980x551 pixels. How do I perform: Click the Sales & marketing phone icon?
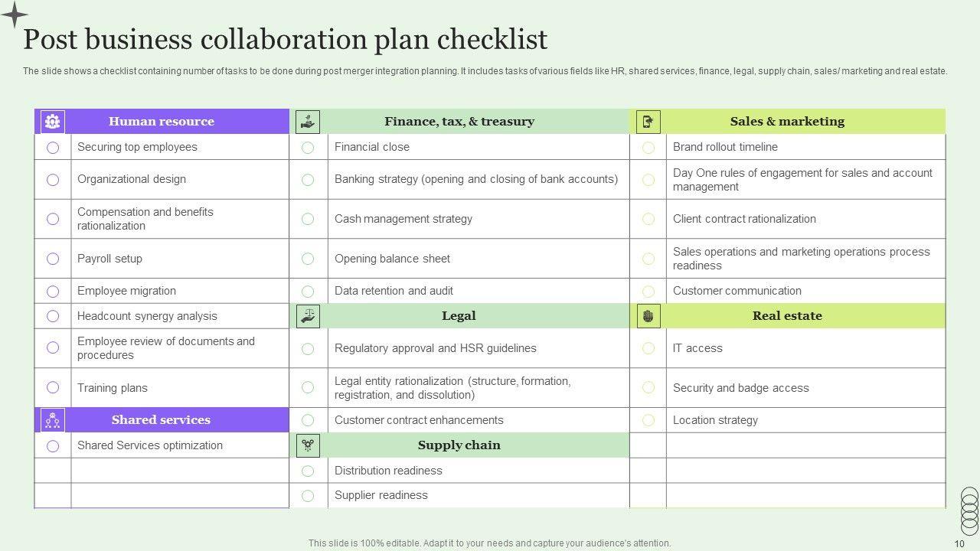pos(648,122)
